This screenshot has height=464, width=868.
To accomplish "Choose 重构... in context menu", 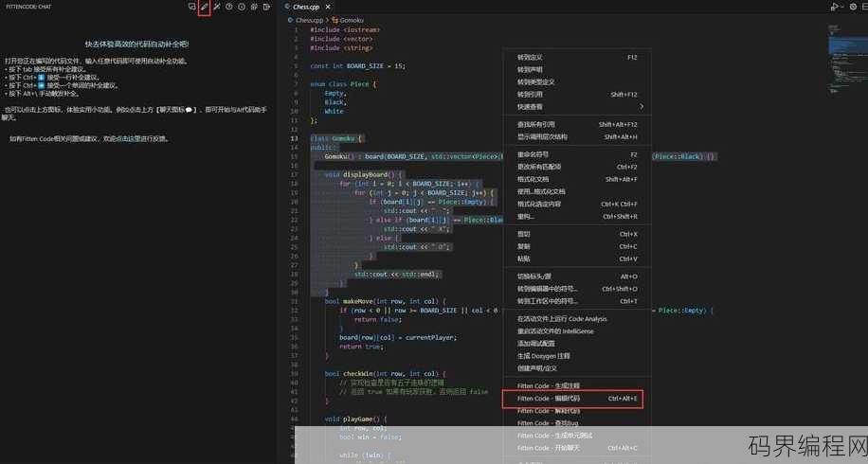I will pos(577,216).
